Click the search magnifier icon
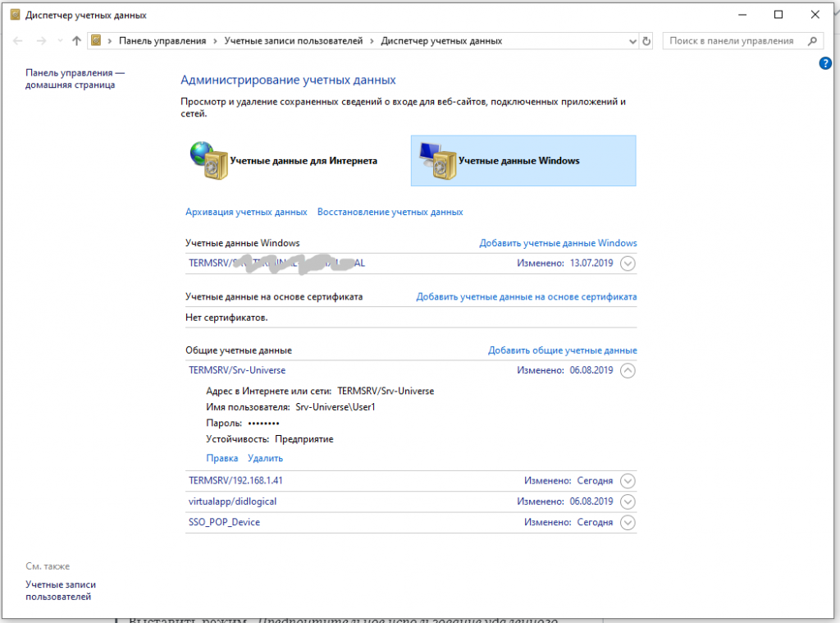The image size is (840, 623). point(812,40)
